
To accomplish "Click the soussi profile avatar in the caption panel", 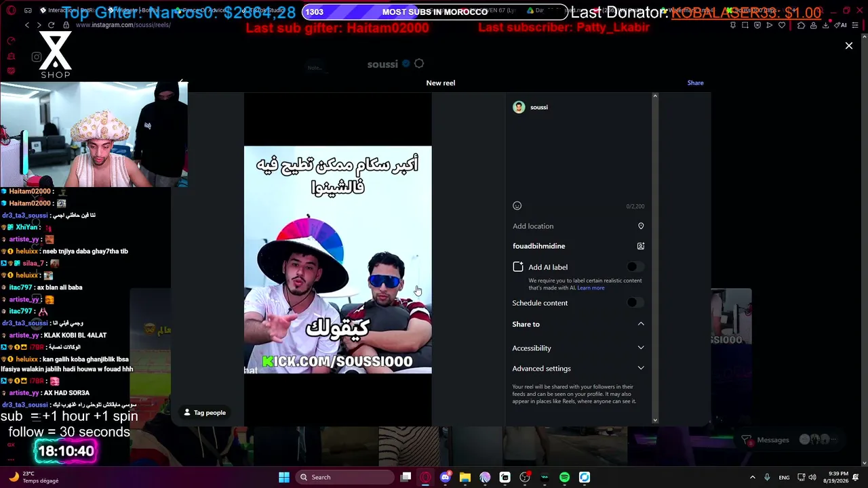I will (x=519, y=107).
